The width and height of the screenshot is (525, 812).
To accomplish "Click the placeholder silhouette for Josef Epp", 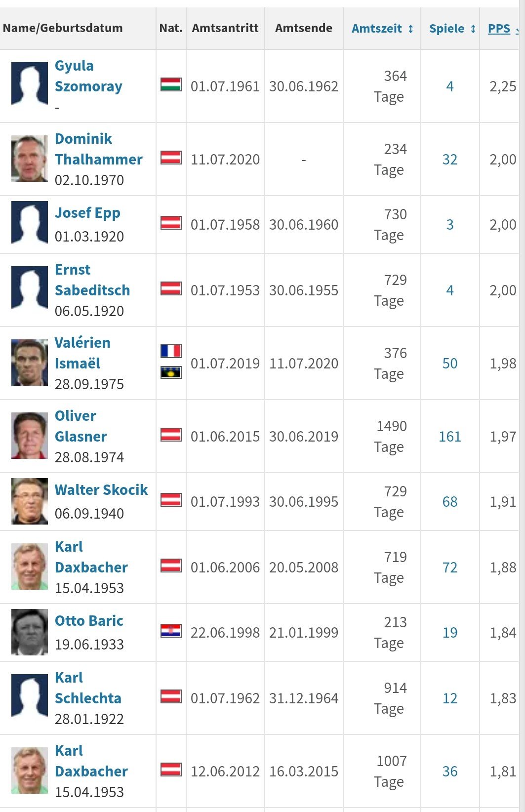I will tap(30, 224).
